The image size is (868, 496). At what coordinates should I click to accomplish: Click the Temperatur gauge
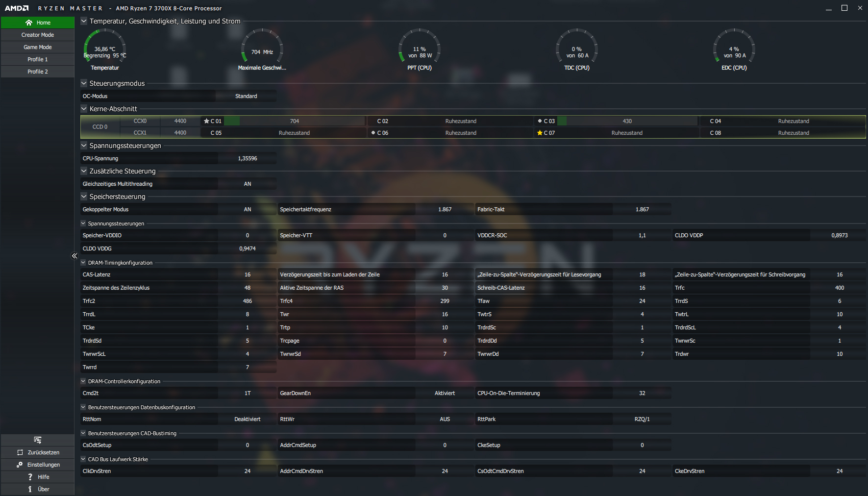[x=105, y=50]
